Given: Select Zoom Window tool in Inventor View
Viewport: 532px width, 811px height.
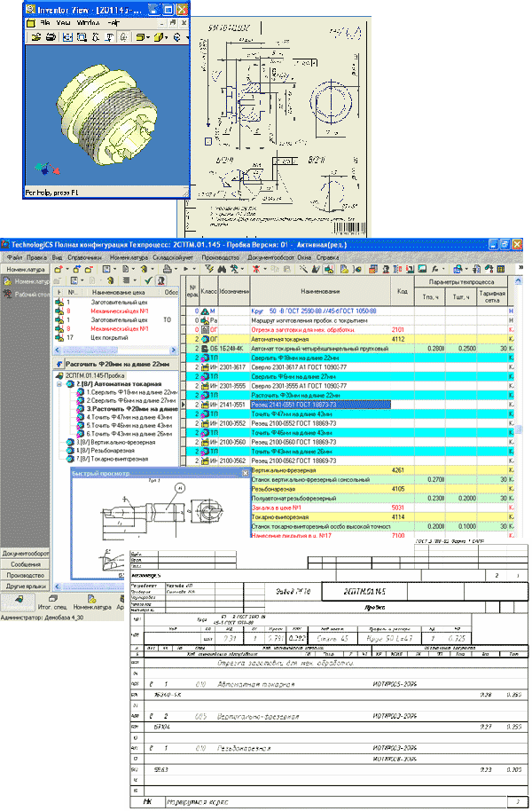Looking at the screenshot, I should point(82,37).
